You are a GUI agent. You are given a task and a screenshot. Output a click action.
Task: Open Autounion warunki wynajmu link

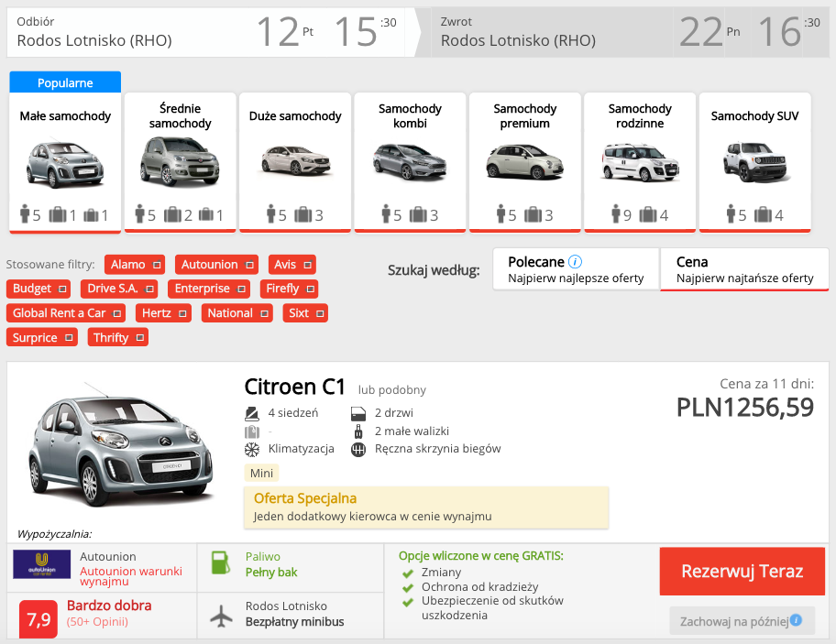130,576
